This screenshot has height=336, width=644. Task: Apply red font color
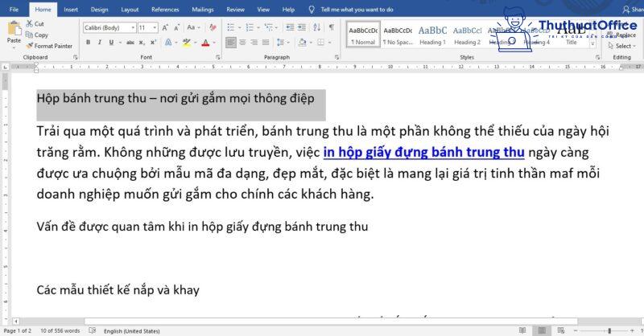(205, 43)
